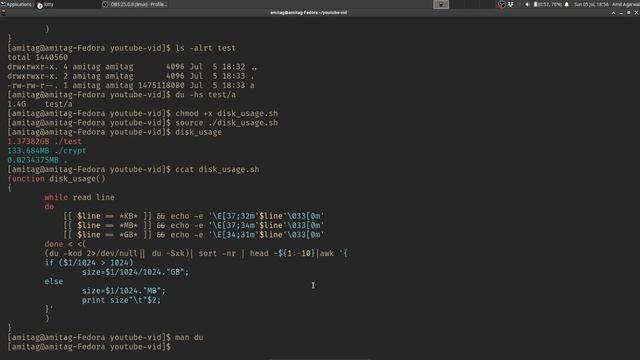Screen dimensions: 640x360
Task: Close the terminal window
Action: (x=636, y=13)
